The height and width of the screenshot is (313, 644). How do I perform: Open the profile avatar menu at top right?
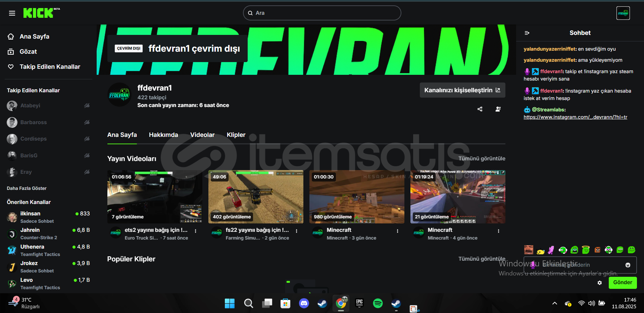pos(623,13)
